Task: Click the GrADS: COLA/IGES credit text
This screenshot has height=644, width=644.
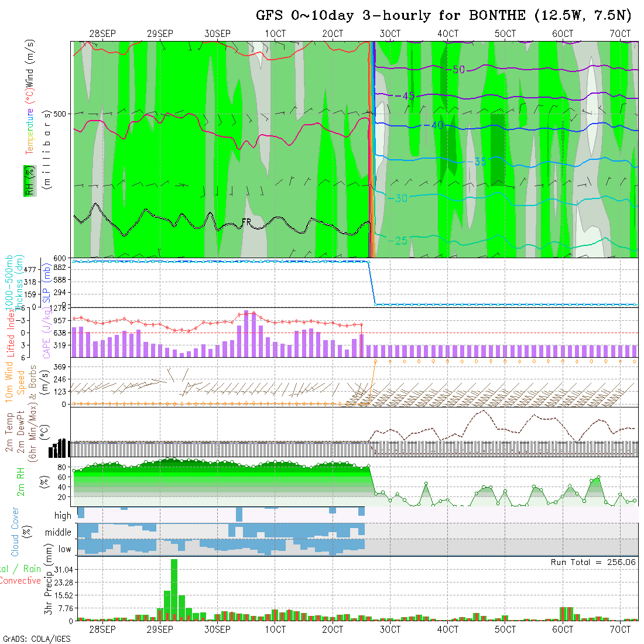Action: point(36,639)
